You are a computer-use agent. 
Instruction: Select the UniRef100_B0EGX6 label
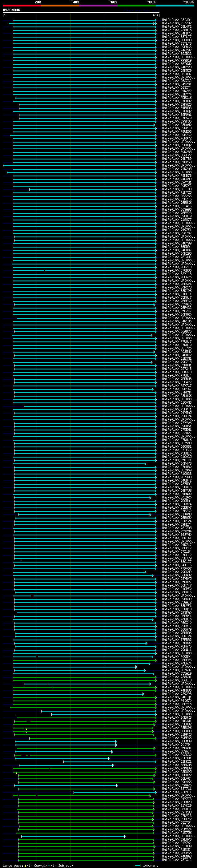coord(176,718)
